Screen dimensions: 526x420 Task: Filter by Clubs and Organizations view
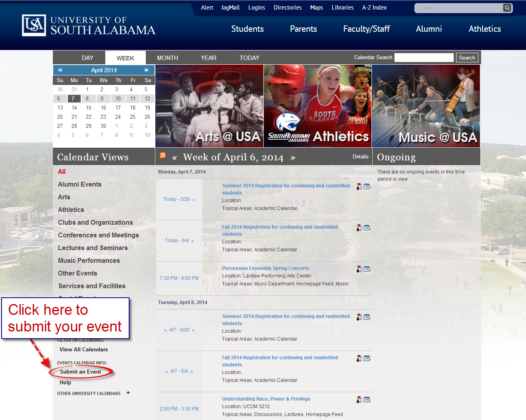(x=95, y=222)
